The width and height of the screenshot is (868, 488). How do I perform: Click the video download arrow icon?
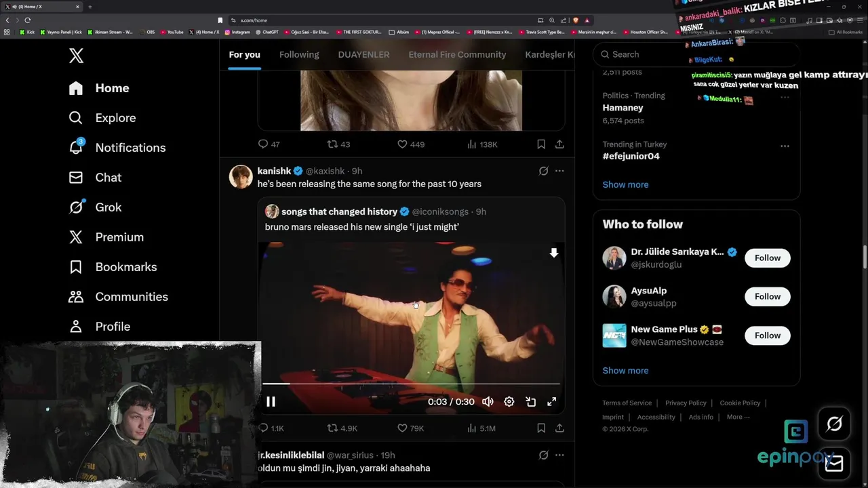coord(553,253)
